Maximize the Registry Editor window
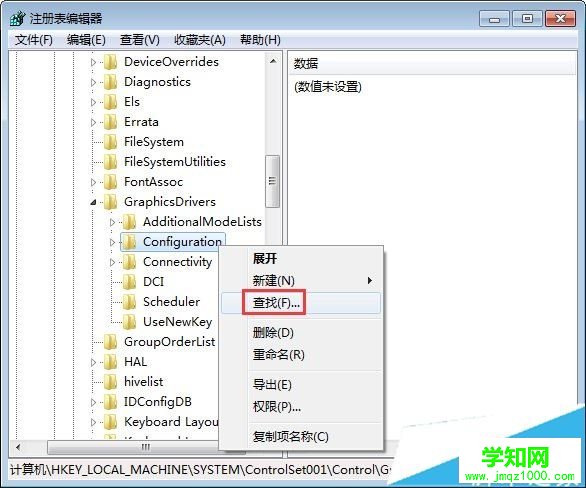586x488 pixels. pos(527,19)
